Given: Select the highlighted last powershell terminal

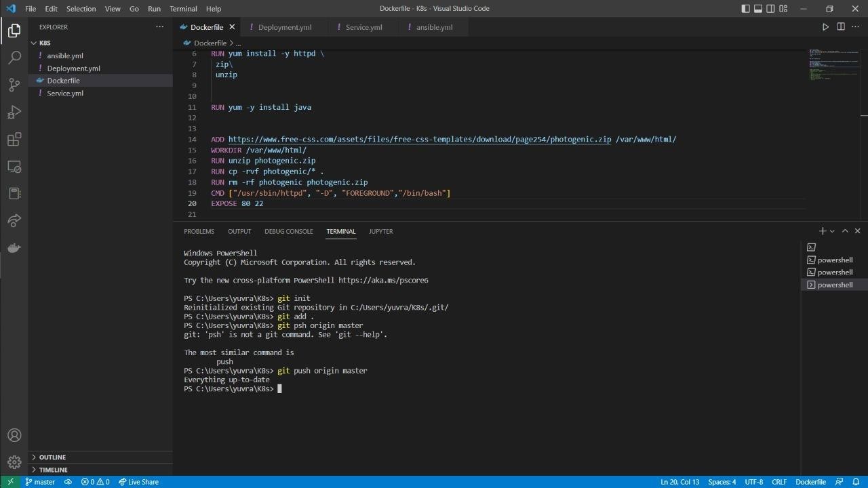Looking at the screenshot, I should tap(834, 285).
